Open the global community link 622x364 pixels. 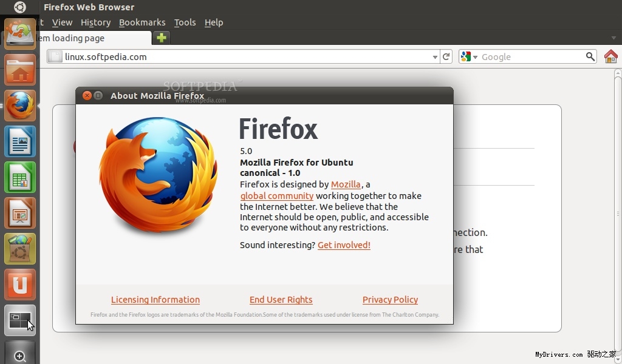[277, 196]
